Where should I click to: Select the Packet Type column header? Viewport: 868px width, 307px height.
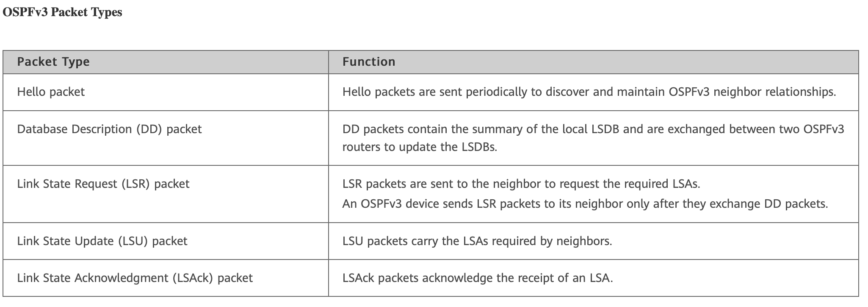point(53,62)
